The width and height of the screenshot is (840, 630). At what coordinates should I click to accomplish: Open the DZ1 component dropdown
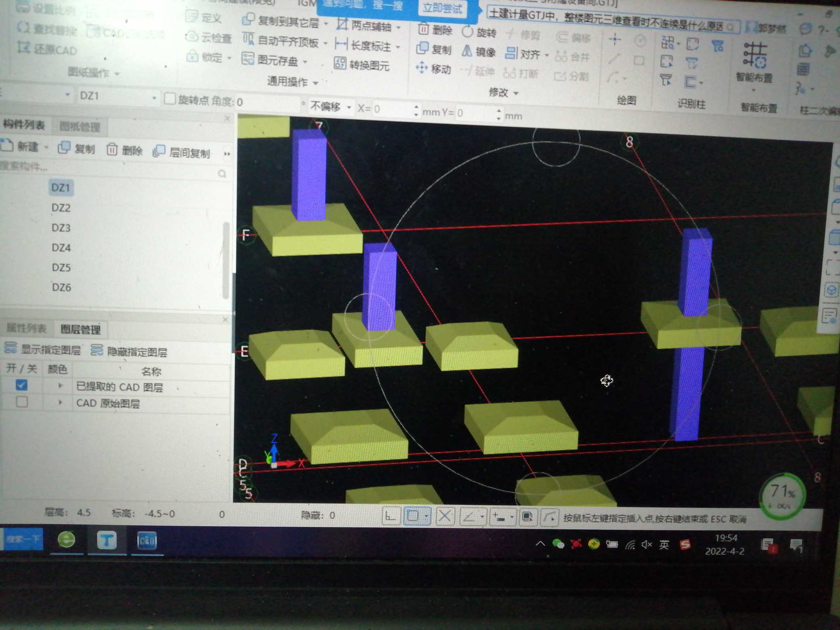click(154, 98)
